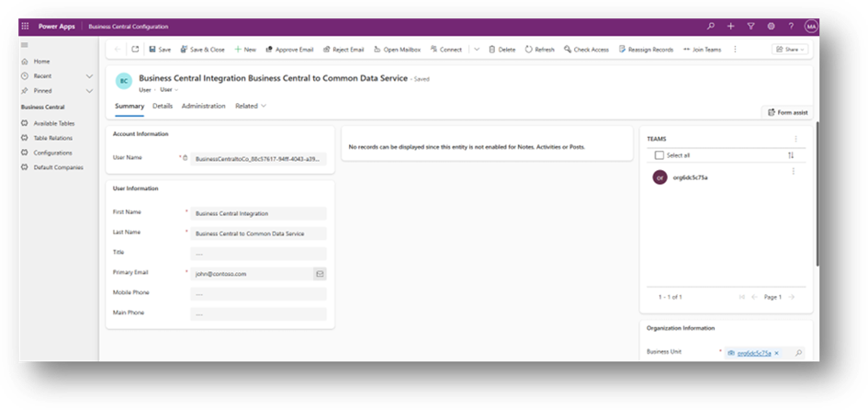
Task: Click the email envelope icon in Primary Email
Action: coord(320,274)
